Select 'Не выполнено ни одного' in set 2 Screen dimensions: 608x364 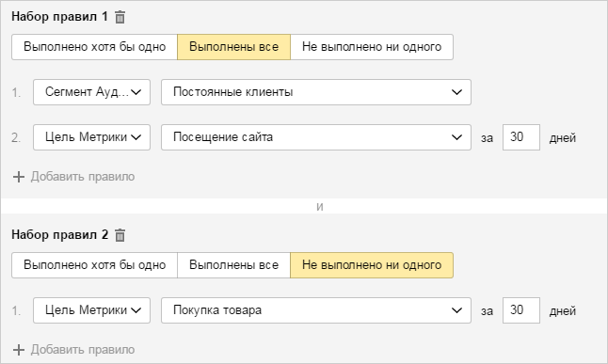pyautogui.click(x=372, y=265)
